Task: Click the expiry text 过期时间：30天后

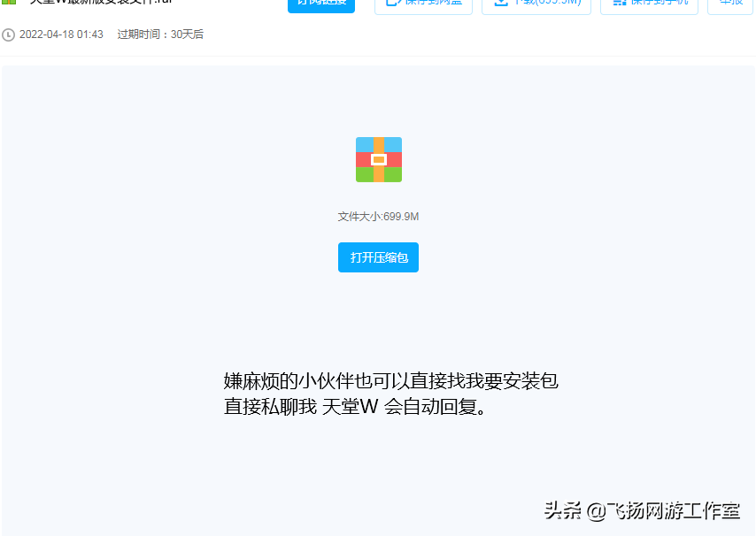Action: tap(160, 36)
